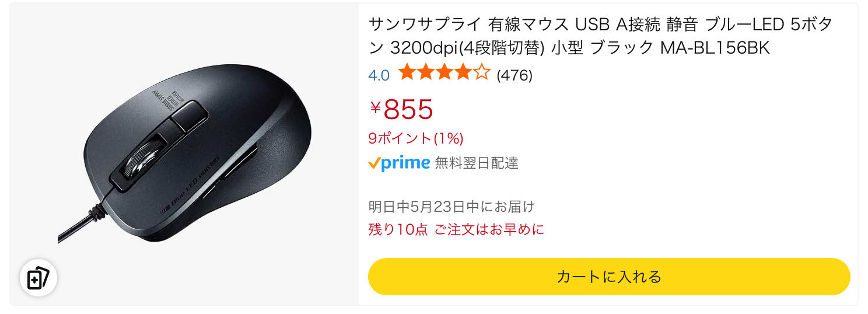Open the サンワサプライ 有線マウス product title
Viewport: 868px width, 314px height.
coord(600,36)
